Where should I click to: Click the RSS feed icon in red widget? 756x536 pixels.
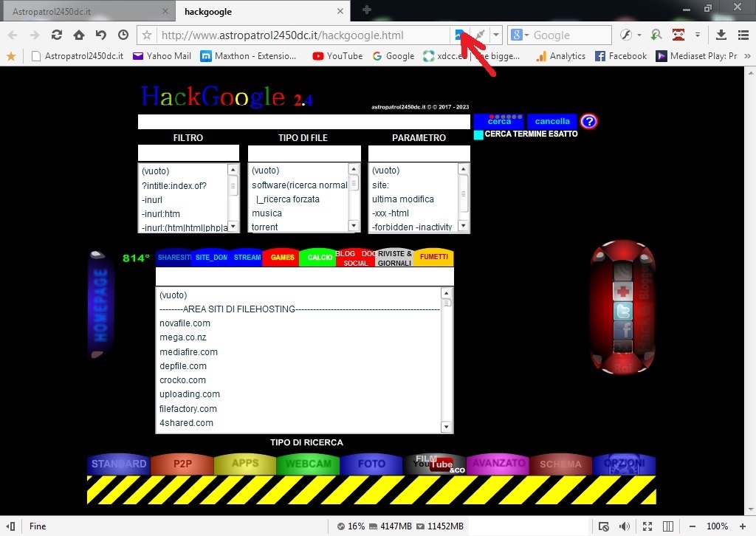(623, 272)
